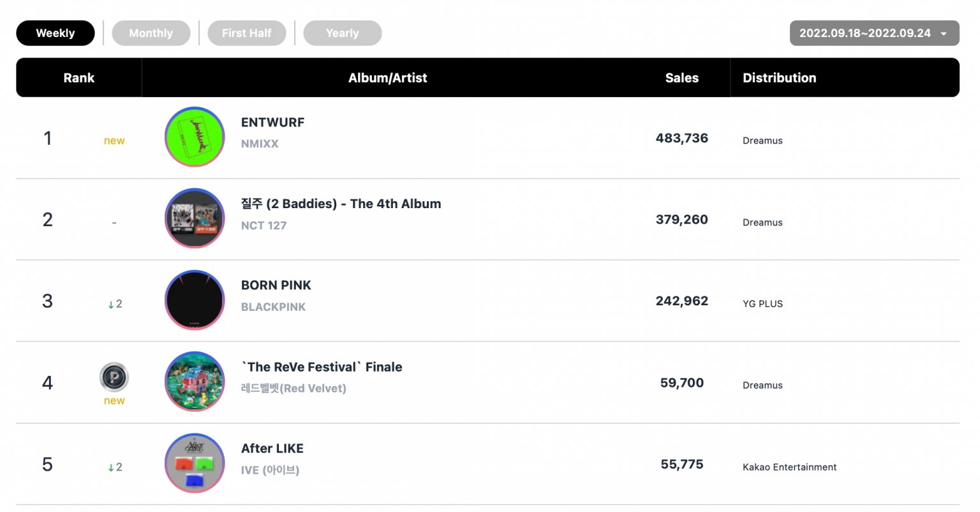The width and height of the screenshot is (980, 512).
Task: Click the NCT 127 album cover image
Action: 195,218
